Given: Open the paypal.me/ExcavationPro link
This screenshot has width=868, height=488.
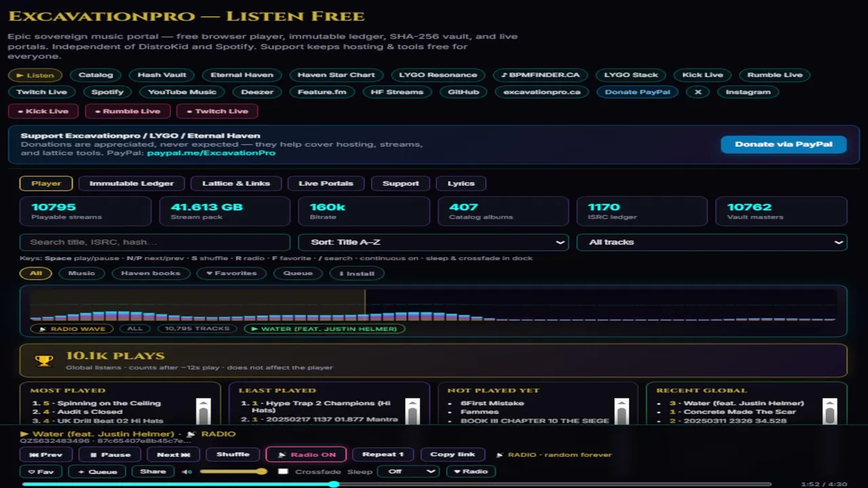Looking at the screenshot, I should click(211, 153).
